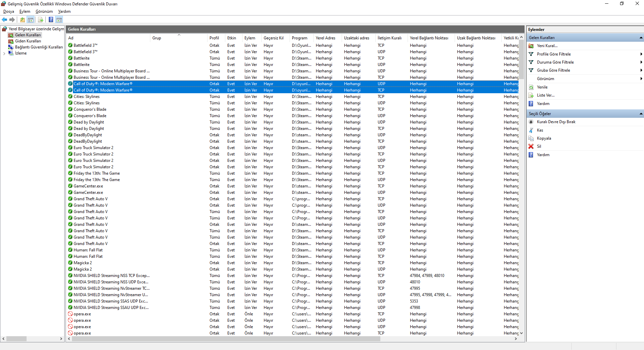
Task: Click the Yardım icon under Gelen Kuralları actions
Action: click(x=531, y=104)
